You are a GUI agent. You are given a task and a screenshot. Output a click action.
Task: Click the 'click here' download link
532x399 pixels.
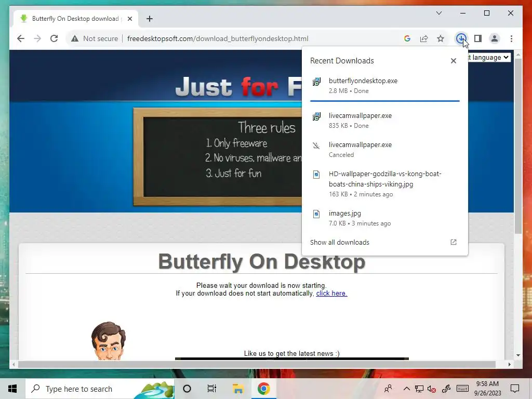coord(331,293)
